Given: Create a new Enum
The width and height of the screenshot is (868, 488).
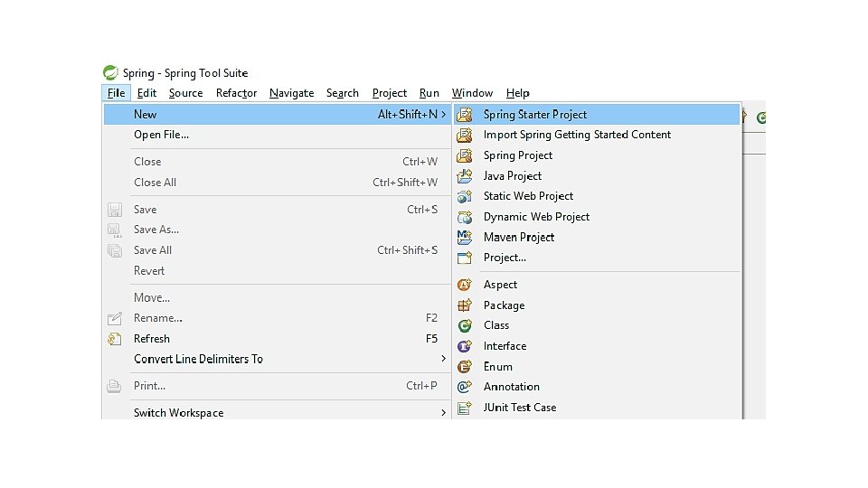Looking at the screenshot, I should tap(597, 367).
